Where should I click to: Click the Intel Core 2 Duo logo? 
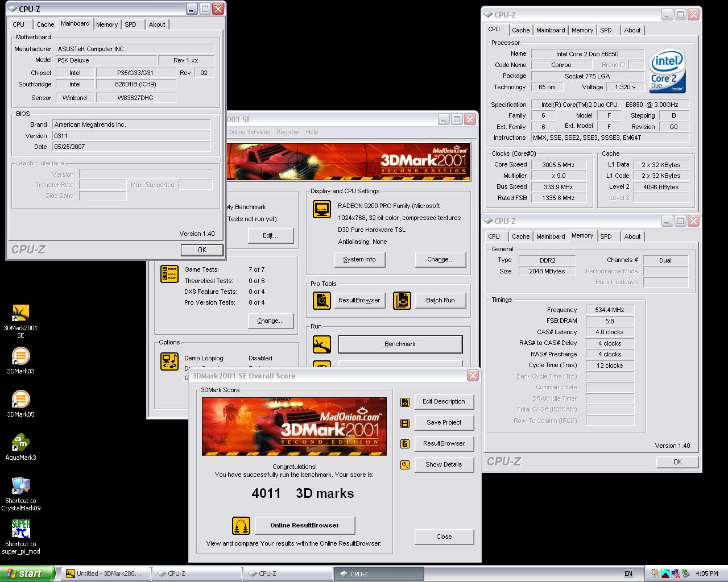point(668,72)
